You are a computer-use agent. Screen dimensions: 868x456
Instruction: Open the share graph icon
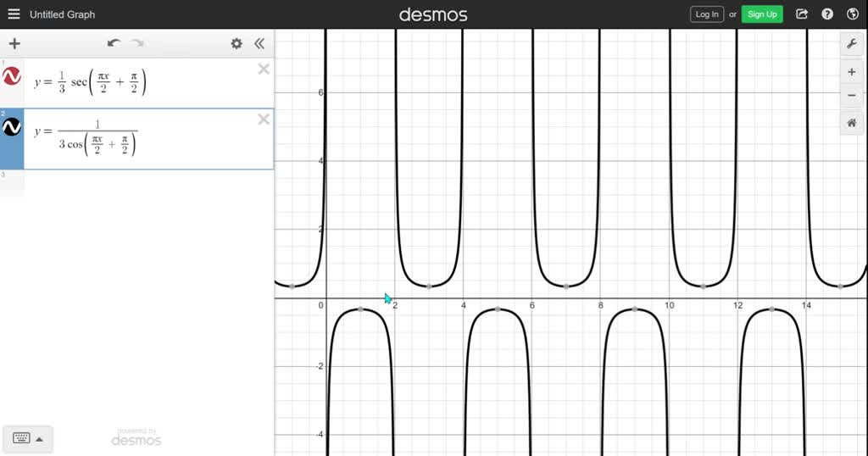(802, 14)
